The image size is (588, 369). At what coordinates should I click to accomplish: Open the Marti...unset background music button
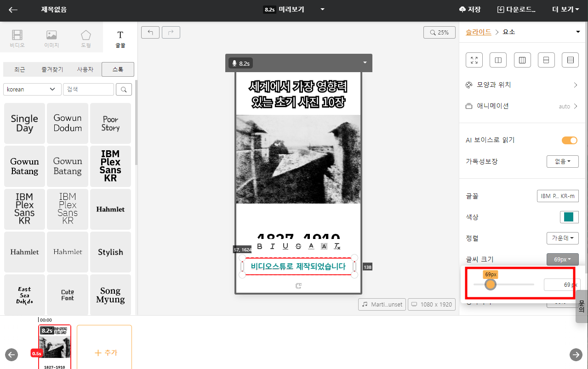pos(382,304)
